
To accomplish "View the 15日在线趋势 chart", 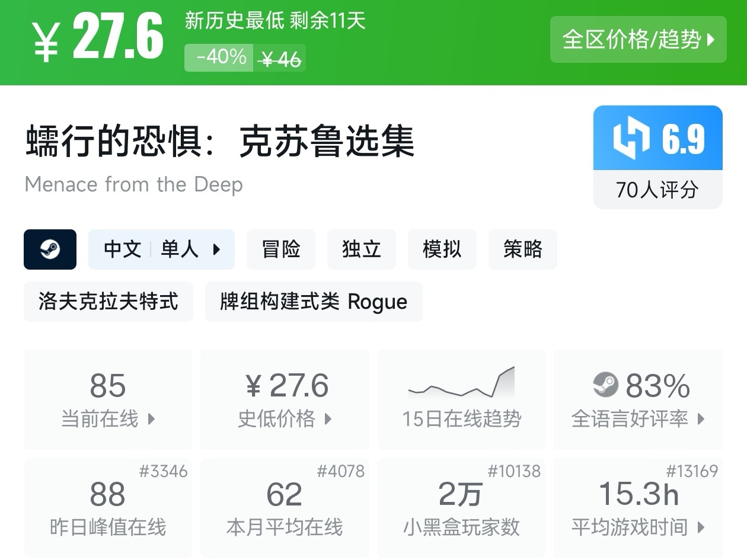I will 462,399.
